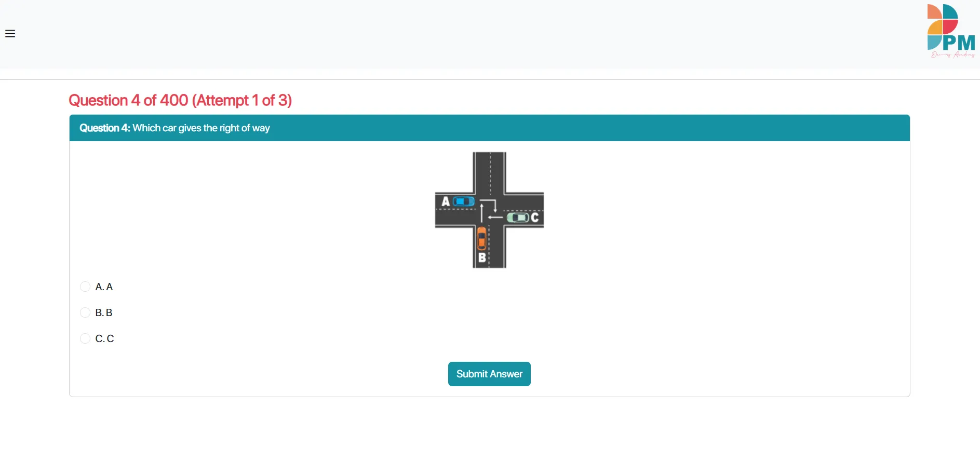980x476 pixels.
Task: Click the PM Driving Academy logo
Action: tap(950, 31)
